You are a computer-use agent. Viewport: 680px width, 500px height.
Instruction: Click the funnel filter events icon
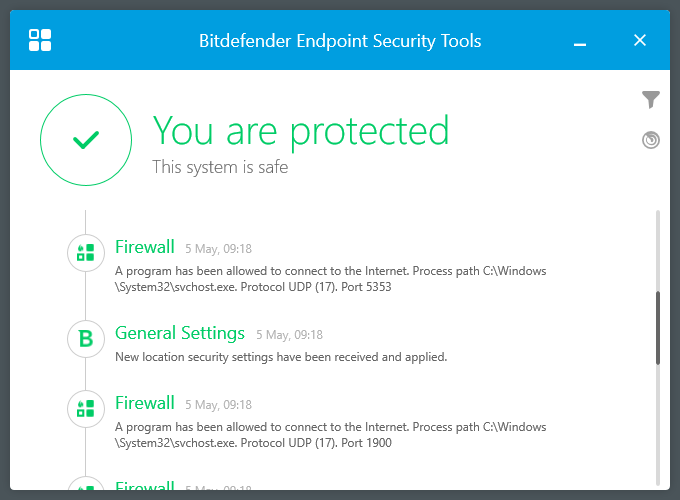[651, 99]
